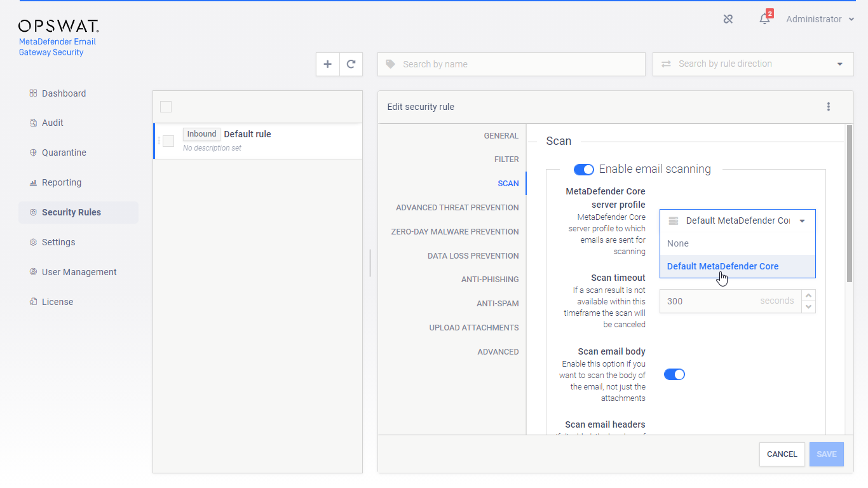Toggle Enable email scanning switch

pyautogui.click(x=583, y=170)
